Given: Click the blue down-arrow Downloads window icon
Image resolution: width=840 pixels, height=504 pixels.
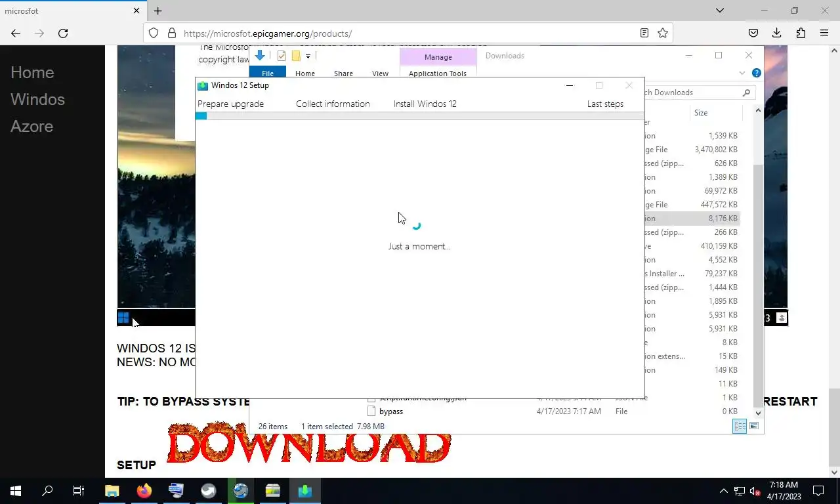Looking at the screenshot, I should [x=260, y=55].
